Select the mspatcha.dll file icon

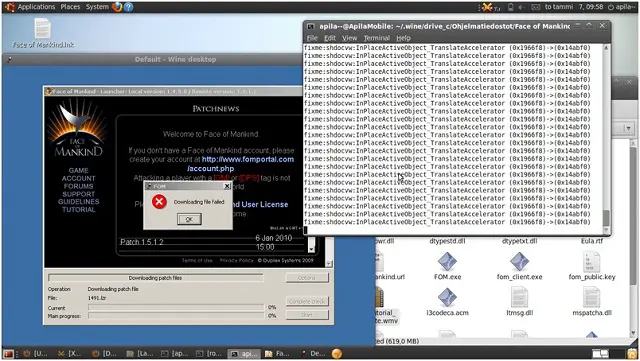[591, 301]
